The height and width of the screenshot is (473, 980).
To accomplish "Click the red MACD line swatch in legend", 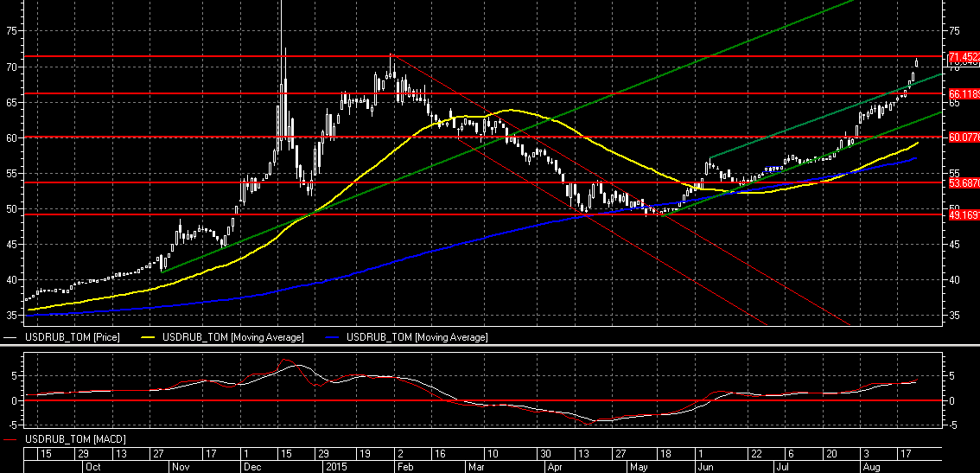I will [11, 441].
